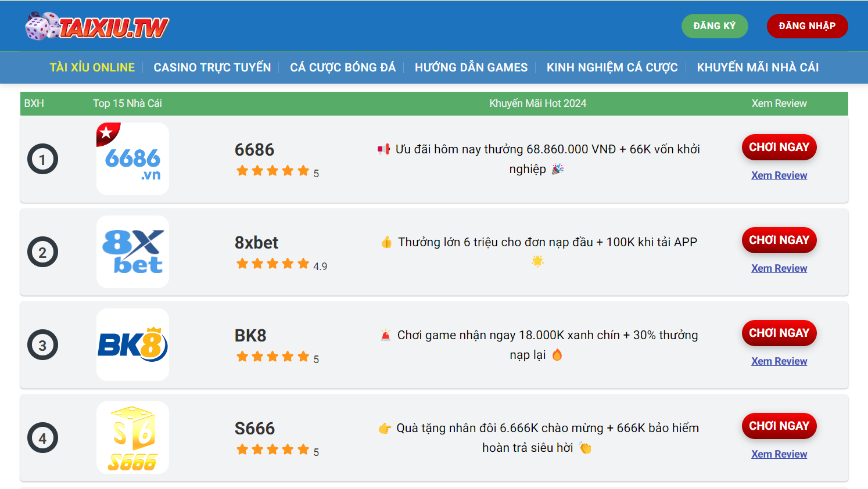Click the S666 casino name text
Screen dimensions: 868x489
pyautogui.click(x=254, y=429)
